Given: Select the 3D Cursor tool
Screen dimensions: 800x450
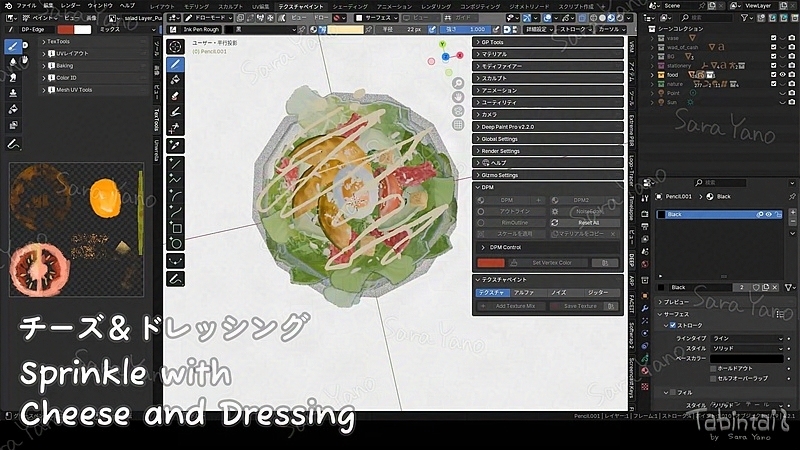Looking at the screenshot, I should 176,47.
